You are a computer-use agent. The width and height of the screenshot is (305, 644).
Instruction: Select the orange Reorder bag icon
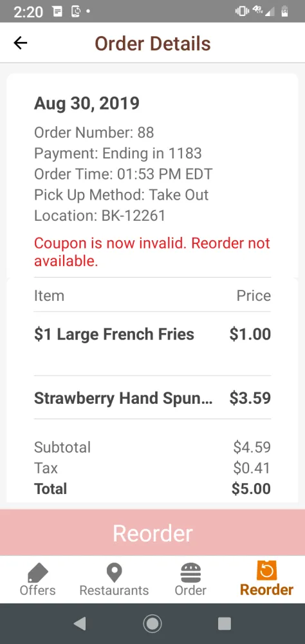(267, 571)
